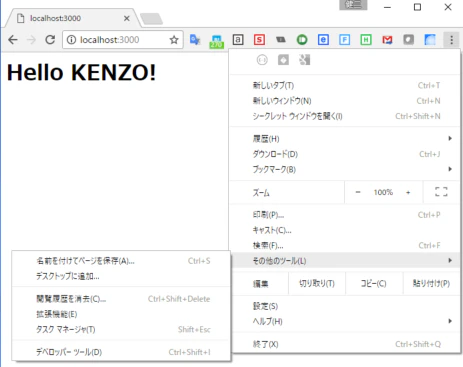Open the Gmail extension icon
The image size is (463, 367).
click(x=387, y=40)
